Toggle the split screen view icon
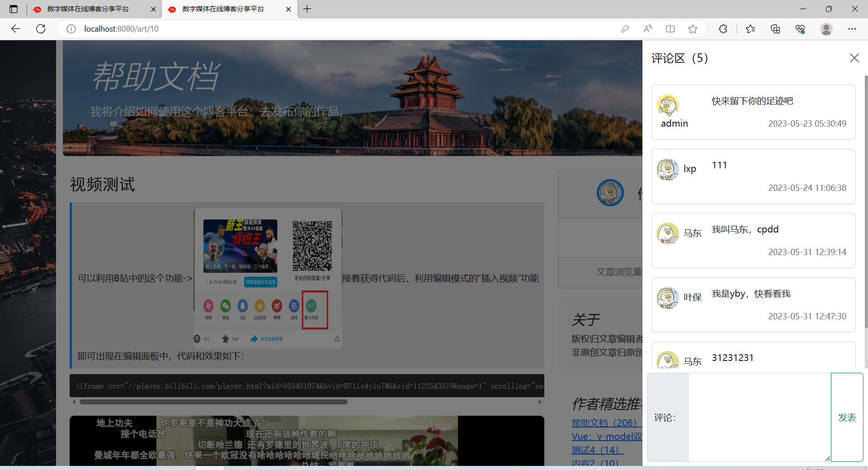Viewport: 868px width, 470px height. [x=670, y=28]
